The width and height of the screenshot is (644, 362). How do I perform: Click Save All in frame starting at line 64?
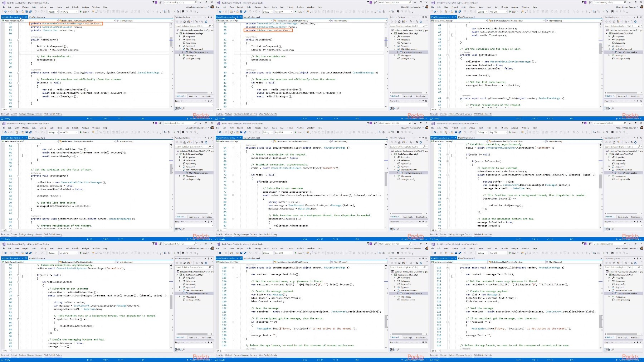click(x=245, y=132)
